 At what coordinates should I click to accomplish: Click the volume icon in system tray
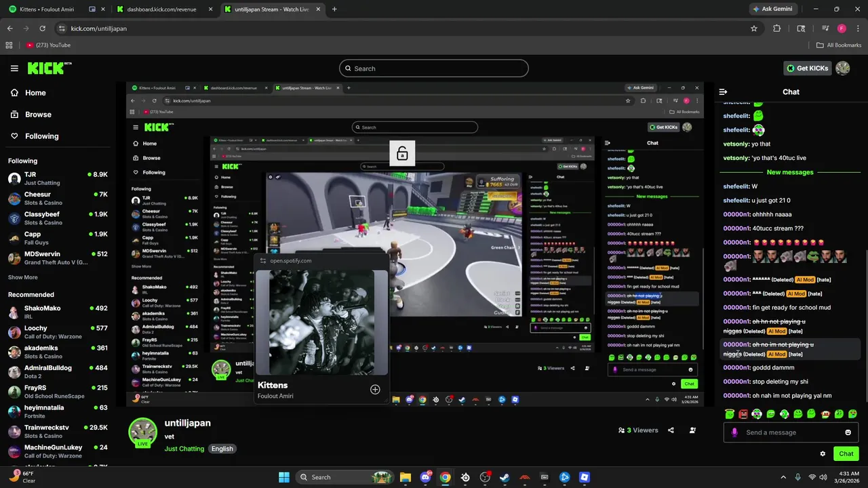(x=824, y=477)
